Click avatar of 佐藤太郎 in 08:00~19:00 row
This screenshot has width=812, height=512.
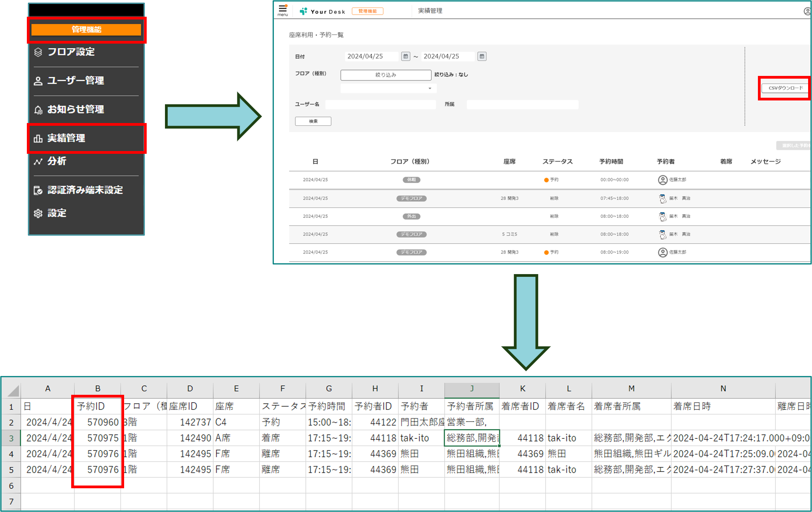[663, 252]
